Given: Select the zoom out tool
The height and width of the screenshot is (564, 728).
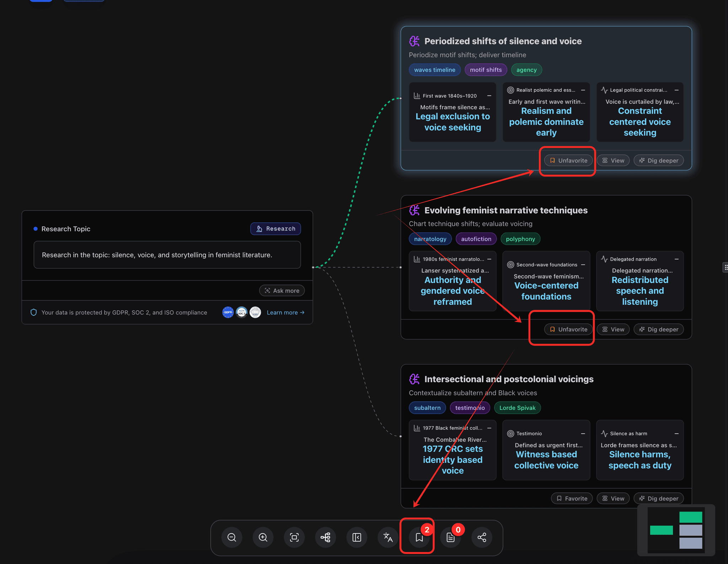Looking at the screenshot, I should (231, 537).
